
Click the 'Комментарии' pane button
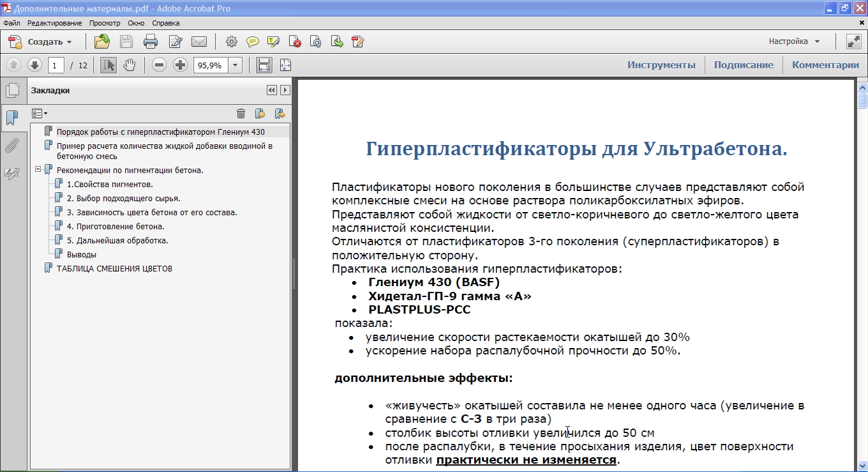(825, 65)
